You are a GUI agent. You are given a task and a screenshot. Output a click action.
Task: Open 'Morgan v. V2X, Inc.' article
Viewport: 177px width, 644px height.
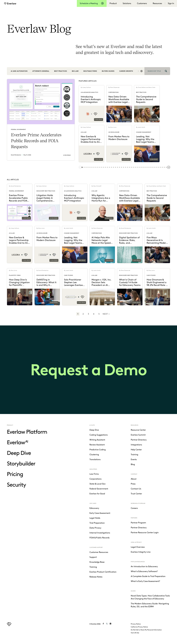click(x=102, y=287)
